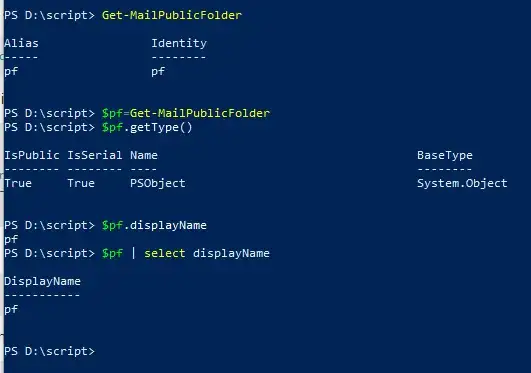Click the Alias column header
531x373 pixels.
[21, 43]
